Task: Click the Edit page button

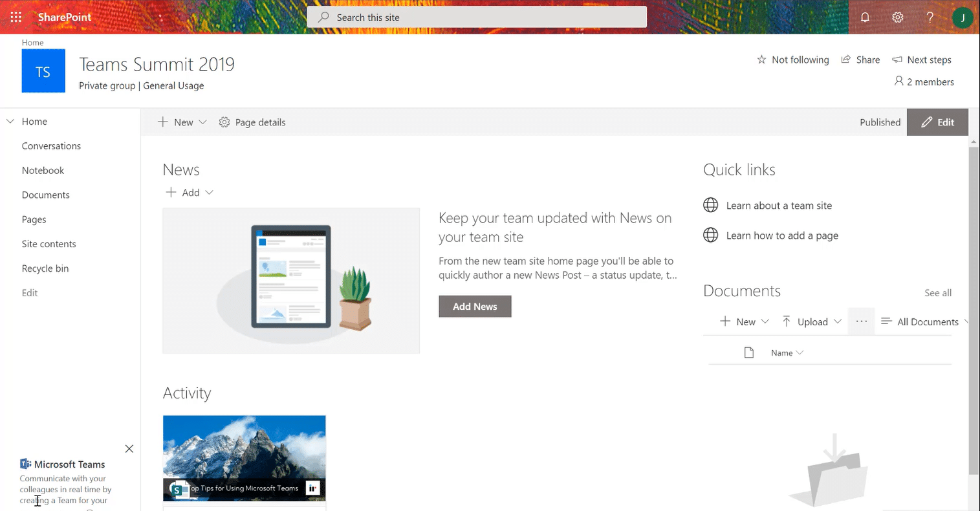Action: (x=937, y=122)
